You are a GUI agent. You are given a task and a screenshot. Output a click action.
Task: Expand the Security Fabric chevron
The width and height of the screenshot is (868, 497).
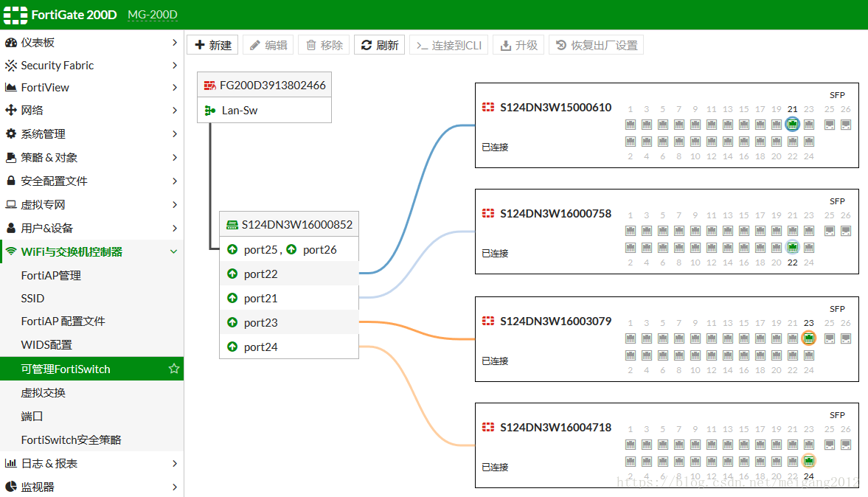pyautogui.click(x=174, y=66)
